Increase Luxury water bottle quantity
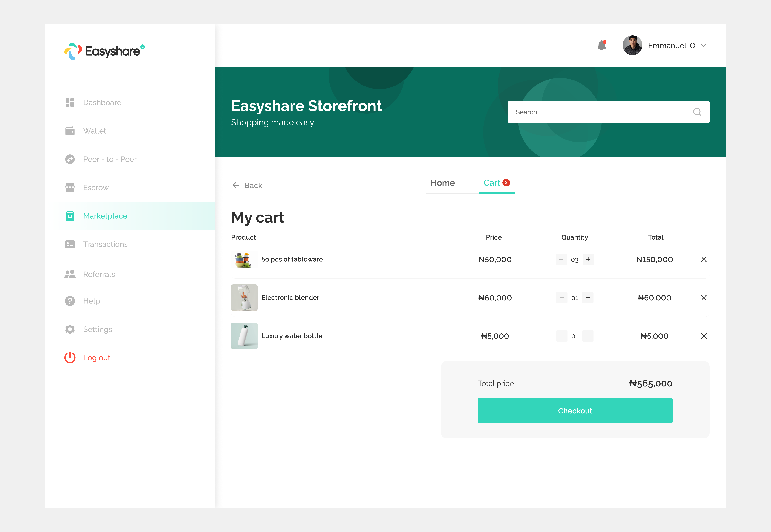The image size is (771, 532). [x=588, y=336]
